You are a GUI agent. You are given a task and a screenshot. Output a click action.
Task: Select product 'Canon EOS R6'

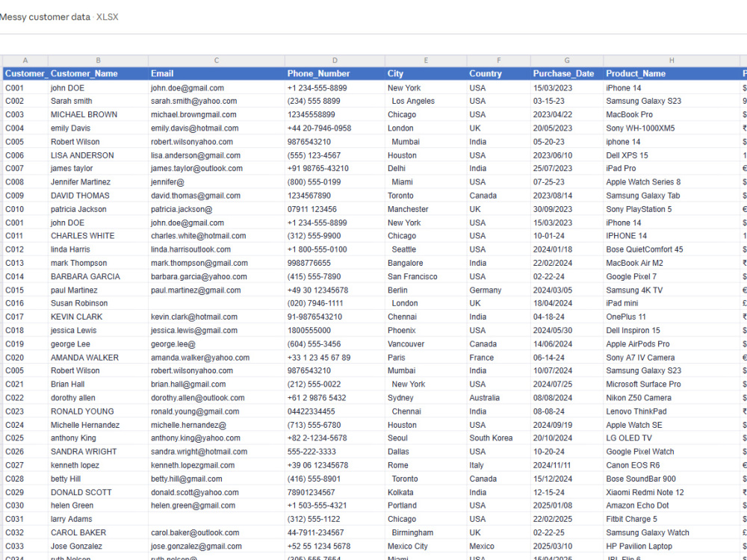click(x=672, y=465)
